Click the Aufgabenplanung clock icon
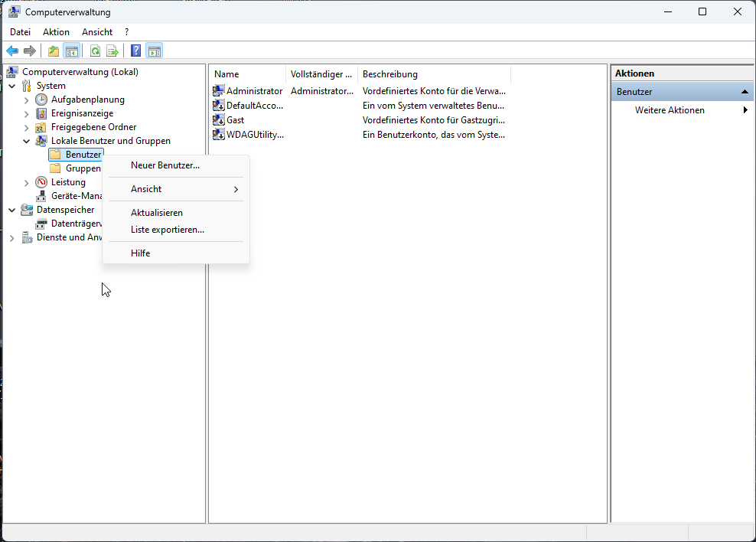 [x=41, y=100]
